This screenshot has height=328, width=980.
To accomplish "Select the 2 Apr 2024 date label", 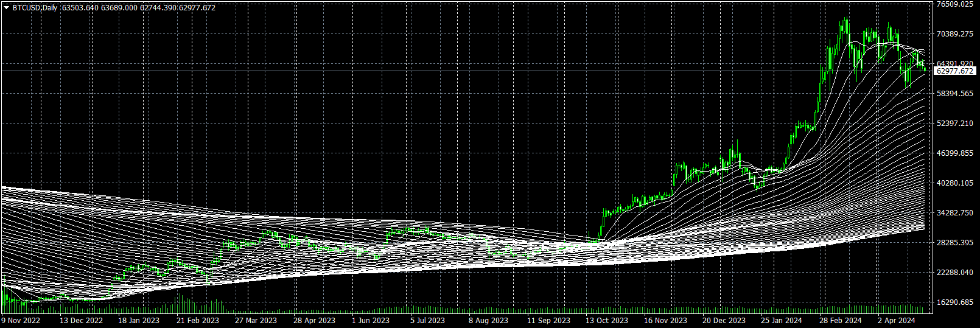I will point(896,321).
